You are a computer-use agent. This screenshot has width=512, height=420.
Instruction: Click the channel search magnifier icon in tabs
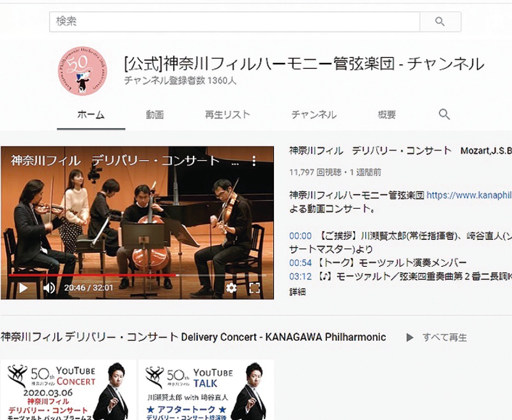444,114
